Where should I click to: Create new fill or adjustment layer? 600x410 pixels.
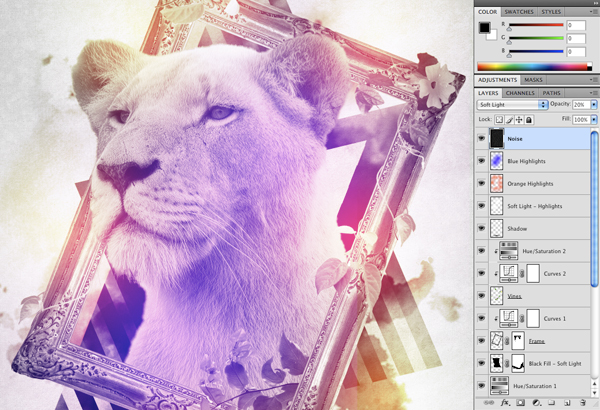tap(536, 403)
